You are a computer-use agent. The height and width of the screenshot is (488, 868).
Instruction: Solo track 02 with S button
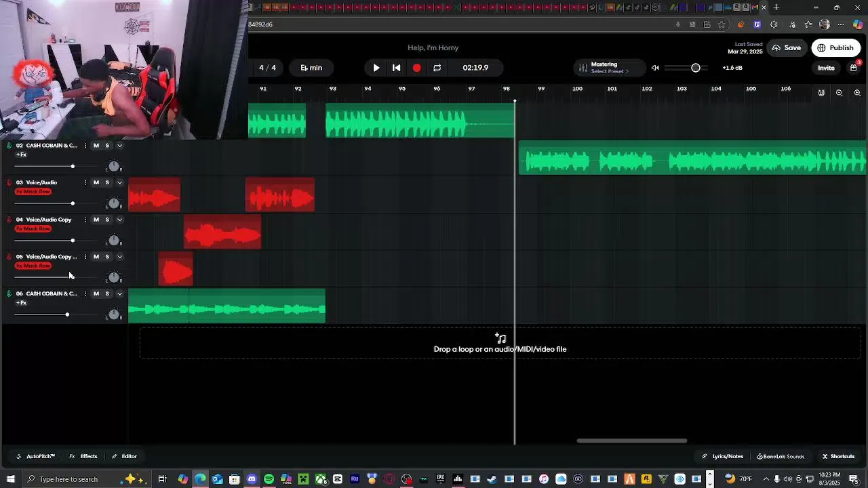[107, 146]
